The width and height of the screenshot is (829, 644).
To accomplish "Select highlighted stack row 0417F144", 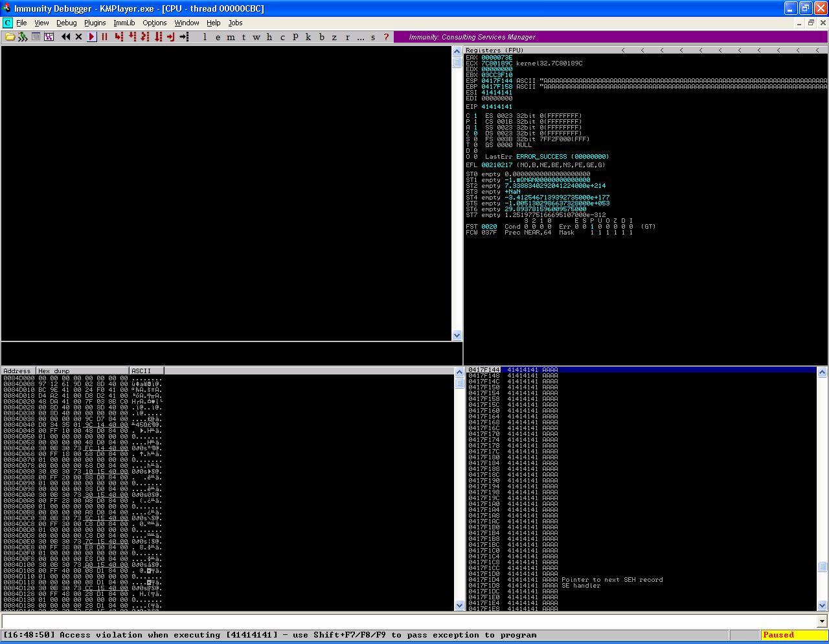I will point(641,370).
